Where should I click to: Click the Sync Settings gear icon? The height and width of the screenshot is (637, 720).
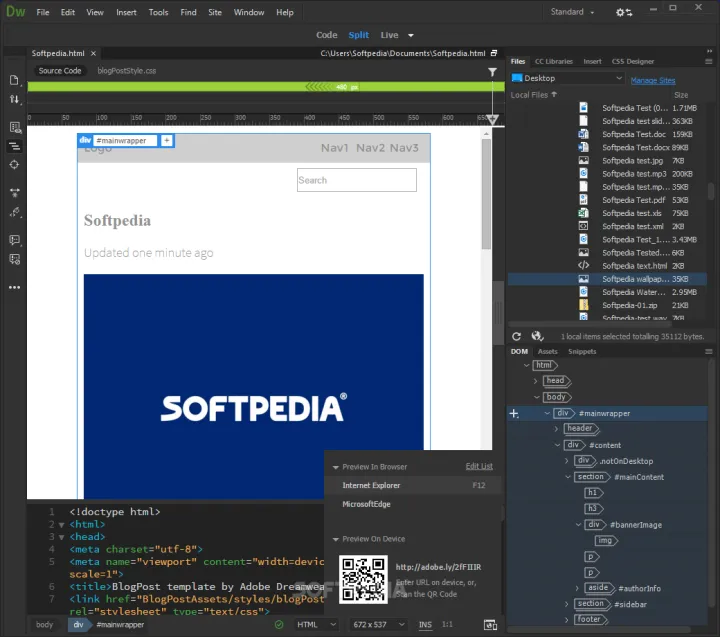(x=624, y=12)
